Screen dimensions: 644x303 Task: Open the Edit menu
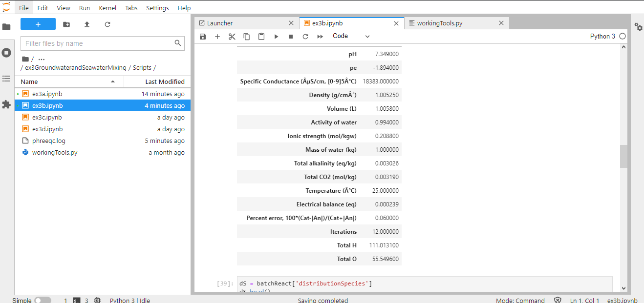click(43, 8)
